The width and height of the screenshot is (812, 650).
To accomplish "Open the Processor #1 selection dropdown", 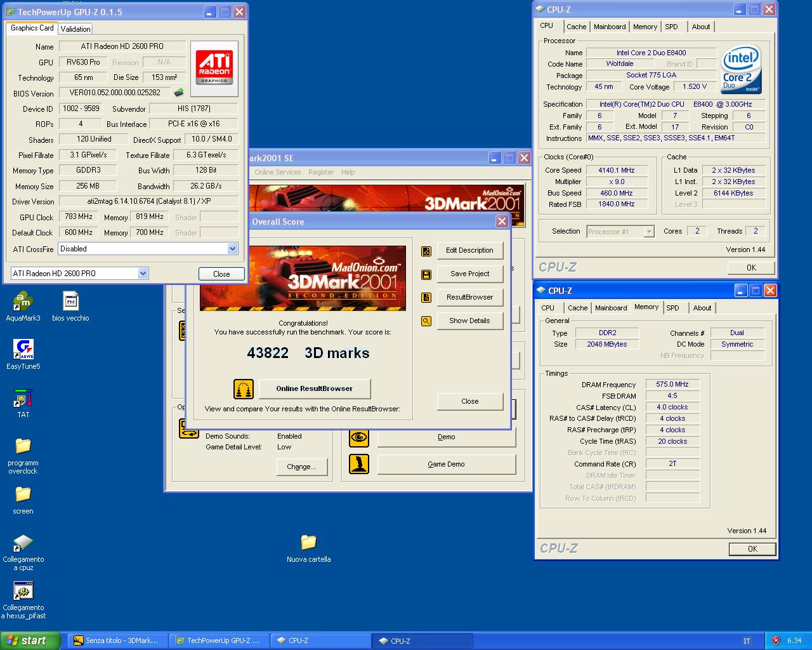I will 648,232.
